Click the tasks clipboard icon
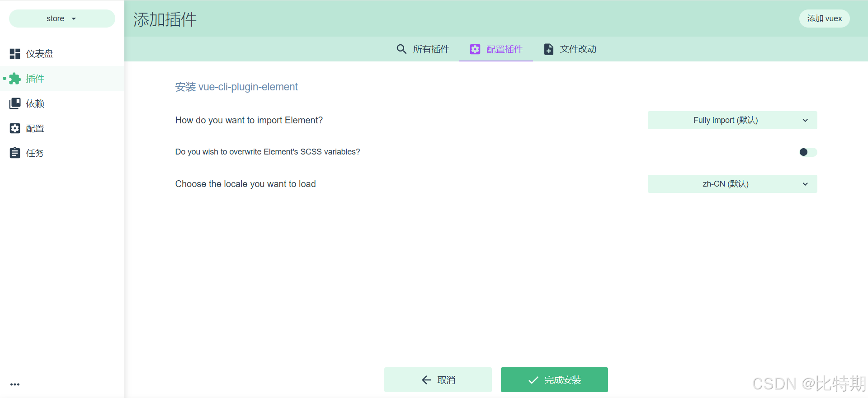The image size is (868, 398). 15,153
